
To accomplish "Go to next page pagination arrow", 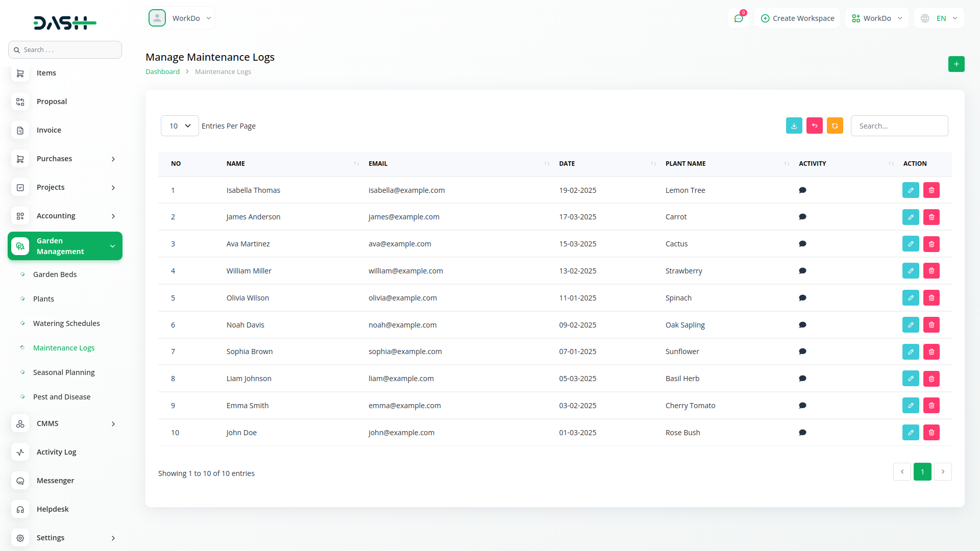I will [943, 472].
